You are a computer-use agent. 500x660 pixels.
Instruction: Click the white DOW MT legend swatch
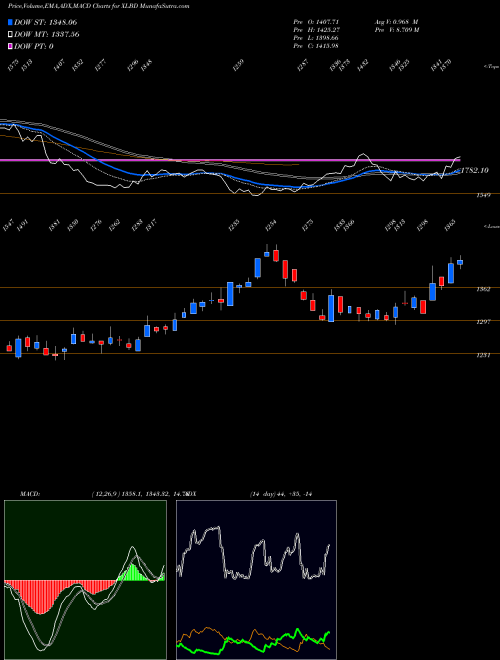10,35
